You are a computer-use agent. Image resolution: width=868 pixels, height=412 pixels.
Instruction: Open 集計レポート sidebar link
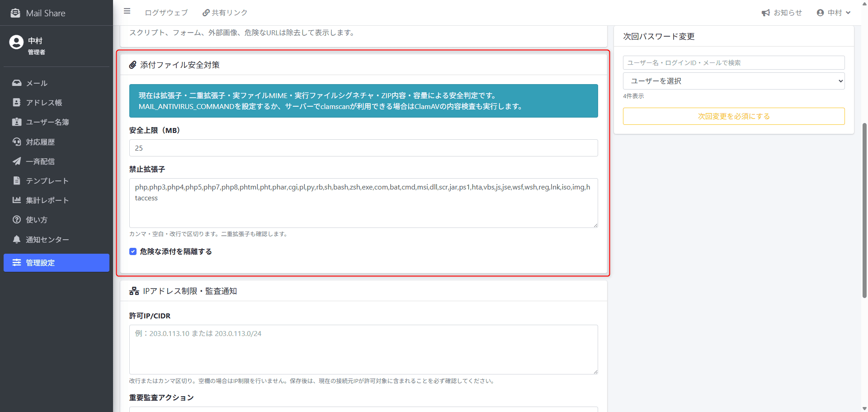[57, 200]
